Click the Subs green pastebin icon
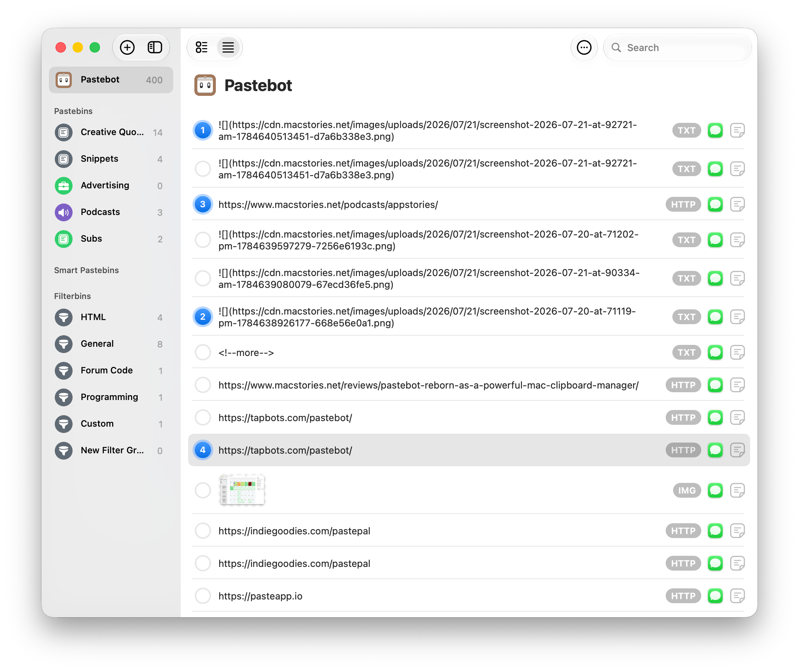Screen dimensions: 799x672 pos(64,239)
